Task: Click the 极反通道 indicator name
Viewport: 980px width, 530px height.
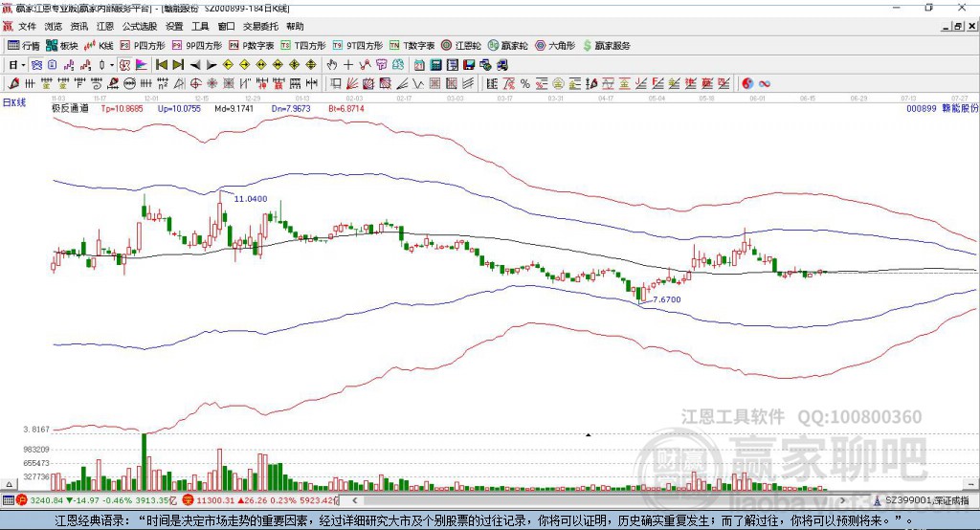Action: 70,108
